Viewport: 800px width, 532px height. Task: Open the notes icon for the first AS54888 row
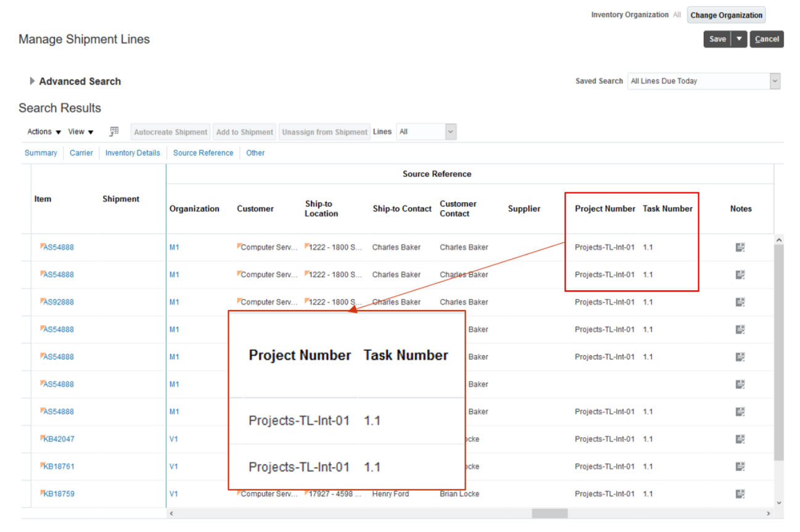click(741, 247)
